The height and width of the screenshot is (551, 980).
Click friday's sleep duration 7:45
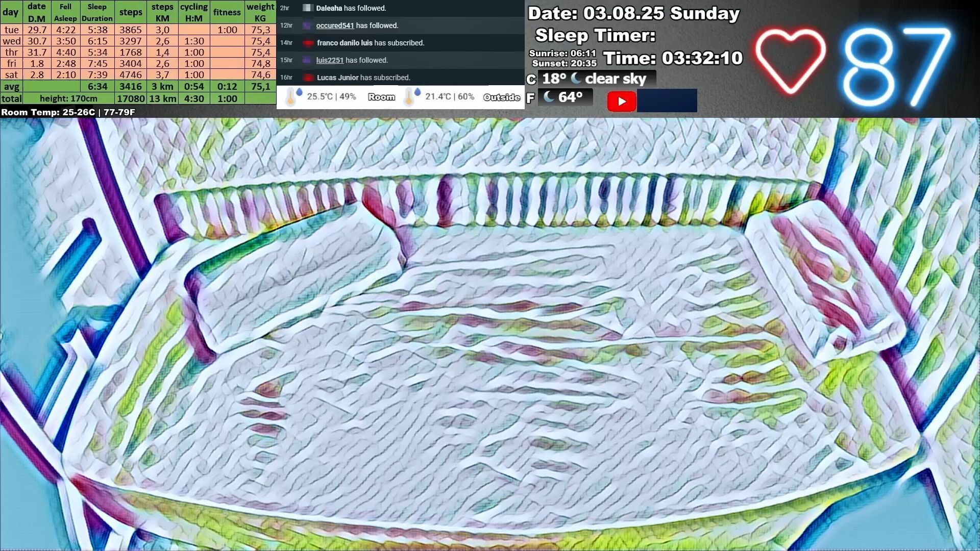(x=97, y=63)
